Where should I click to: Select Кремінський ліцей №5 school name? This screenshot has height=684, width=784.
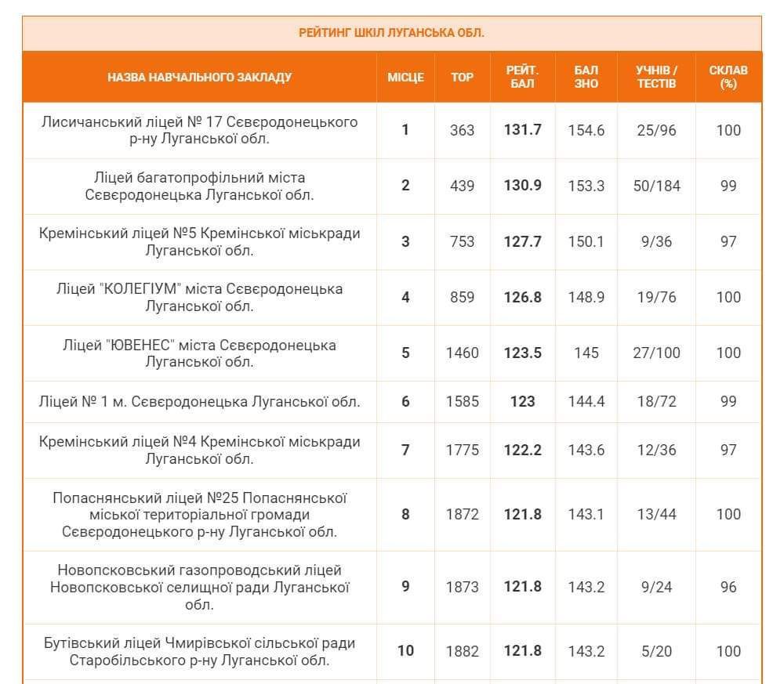[x=199, y=241]
